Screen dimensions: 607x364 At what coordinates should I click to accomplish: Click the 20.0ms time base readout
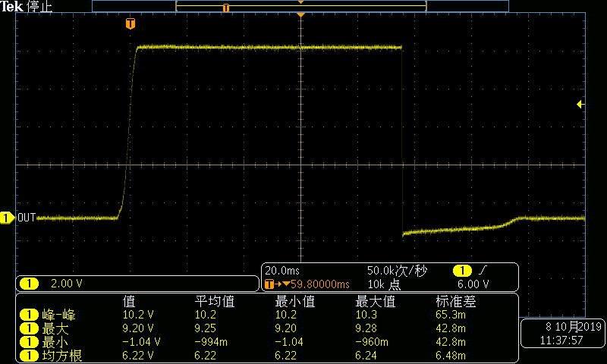pos(282,271)
